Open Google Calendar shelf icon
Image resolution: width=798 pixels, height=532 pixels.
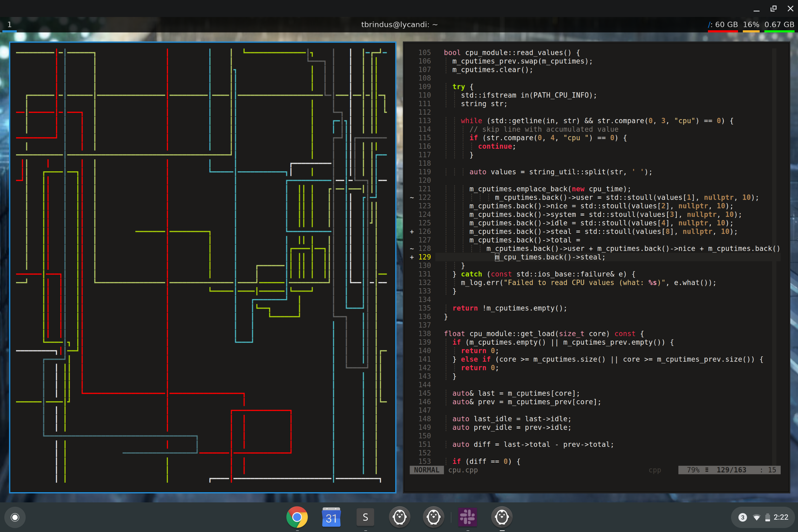coord(331,517)
